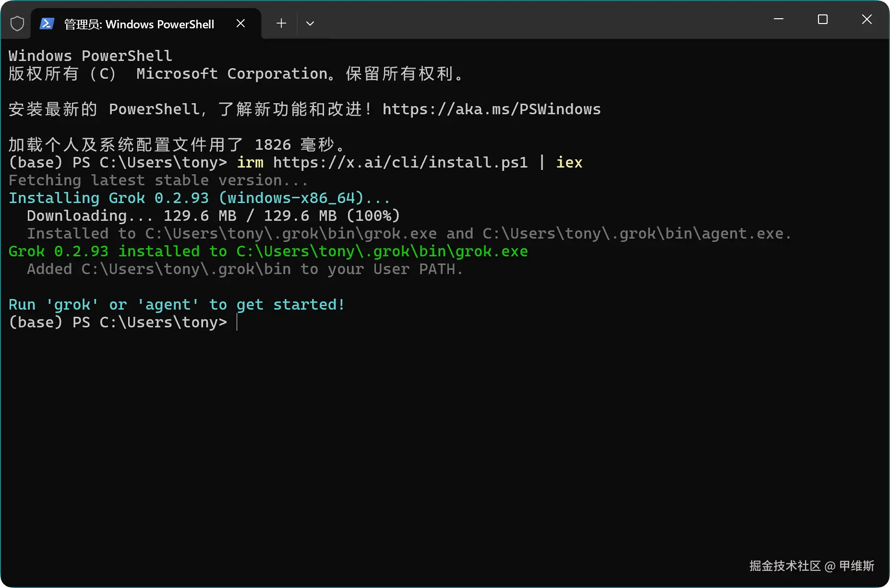Click the Downloading 129.6 MB progress line
The height and width of the screenshot is (588, 890).
point(213,216)
